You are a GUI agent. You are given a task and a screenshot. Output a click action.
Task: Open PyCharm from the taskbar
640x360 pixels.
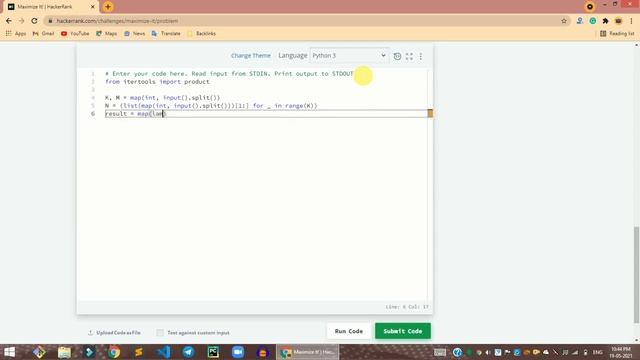pyautogui.click(x=213, y=352)
